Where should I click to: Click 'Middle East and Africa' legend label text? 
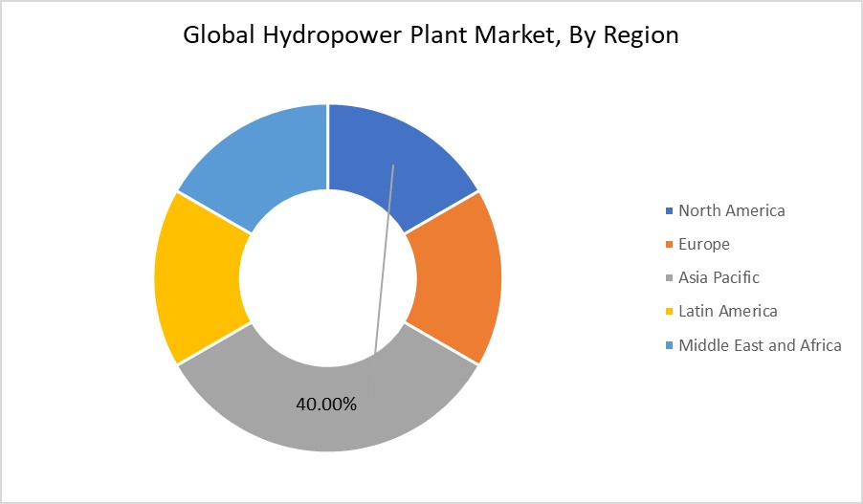(760, 344)
